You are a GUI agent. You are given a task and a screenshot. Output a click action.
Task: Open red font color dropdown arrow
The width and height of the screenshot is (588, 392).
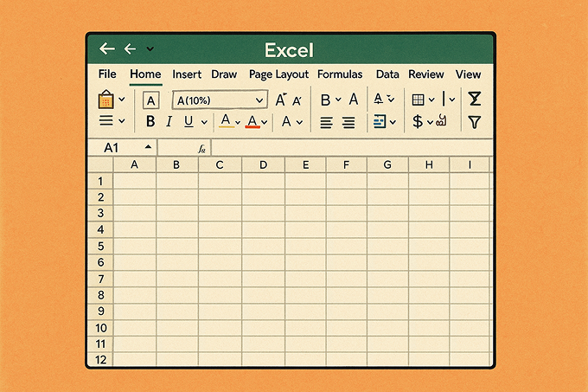265,122
